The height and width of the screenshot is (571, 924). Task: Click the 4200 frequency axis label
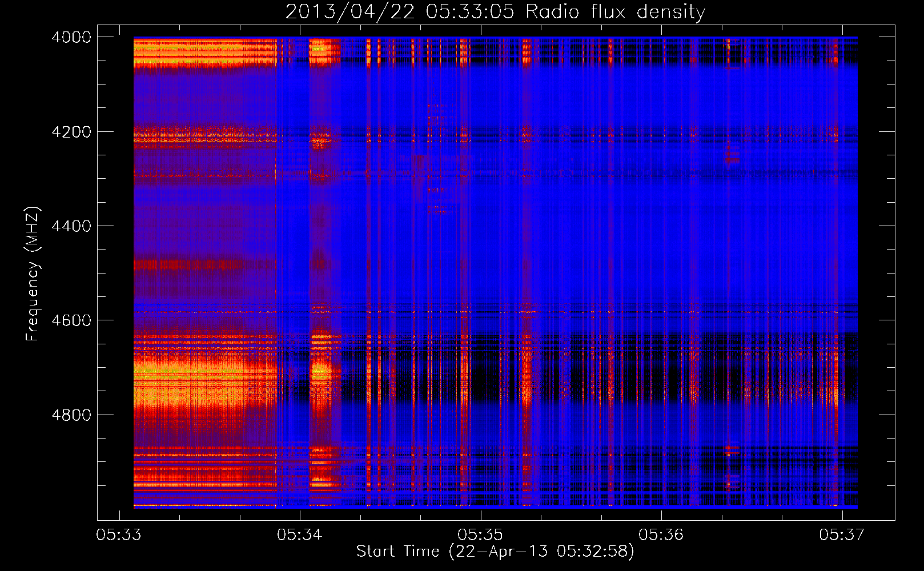point(71,132)
